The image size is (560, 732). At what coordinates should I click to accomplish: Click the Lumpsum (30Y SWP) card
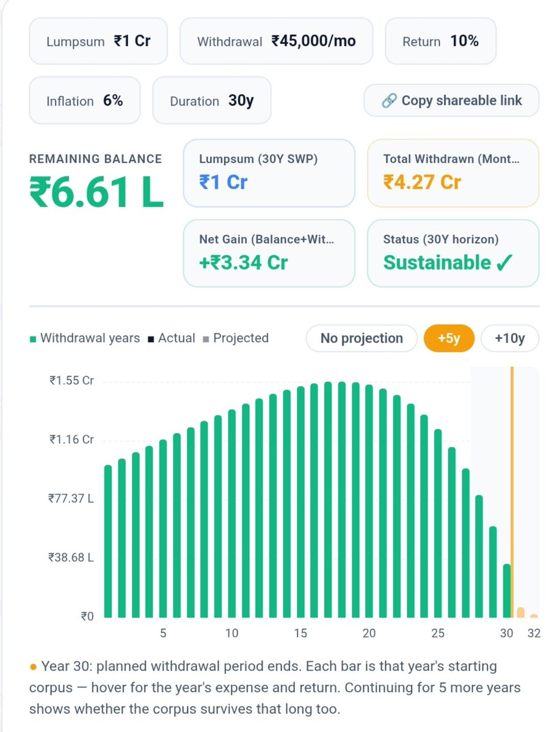tap(269, 173)
